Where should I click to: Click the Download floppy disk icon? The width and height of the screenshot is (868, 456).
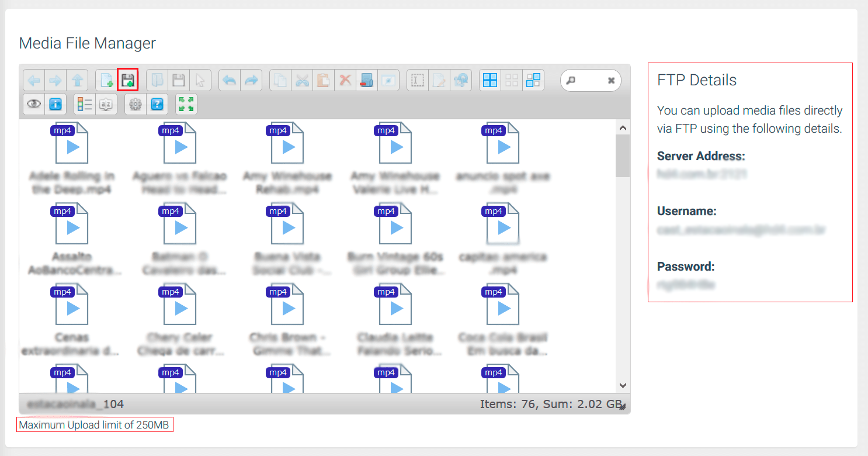click(x=179, y=80)
